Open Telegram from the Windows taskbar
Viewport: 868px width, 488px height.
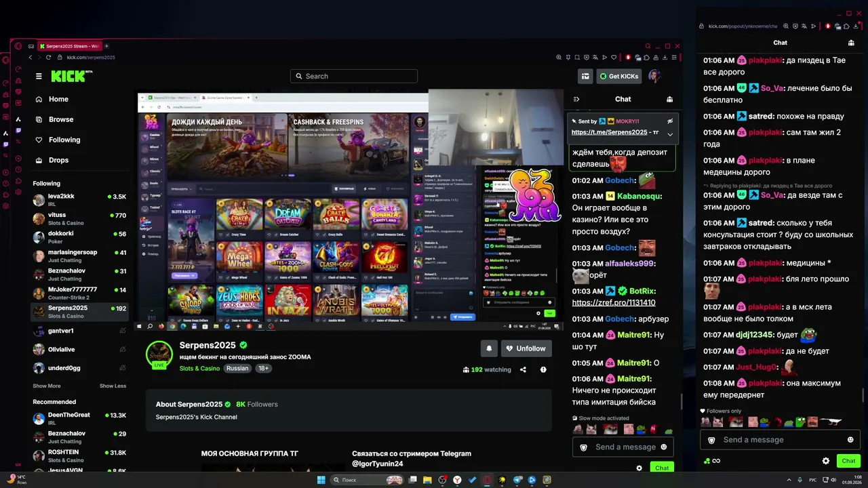click(517, 480)
